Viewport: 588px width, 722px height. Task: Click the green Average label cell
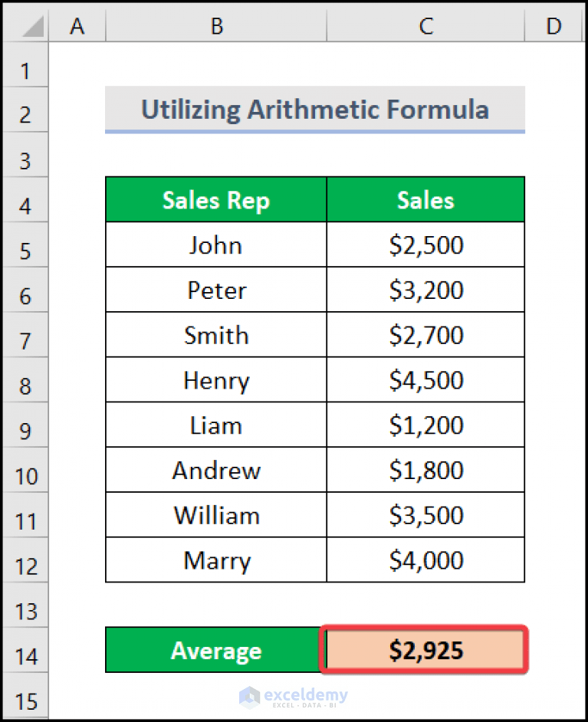coord(216,650)
